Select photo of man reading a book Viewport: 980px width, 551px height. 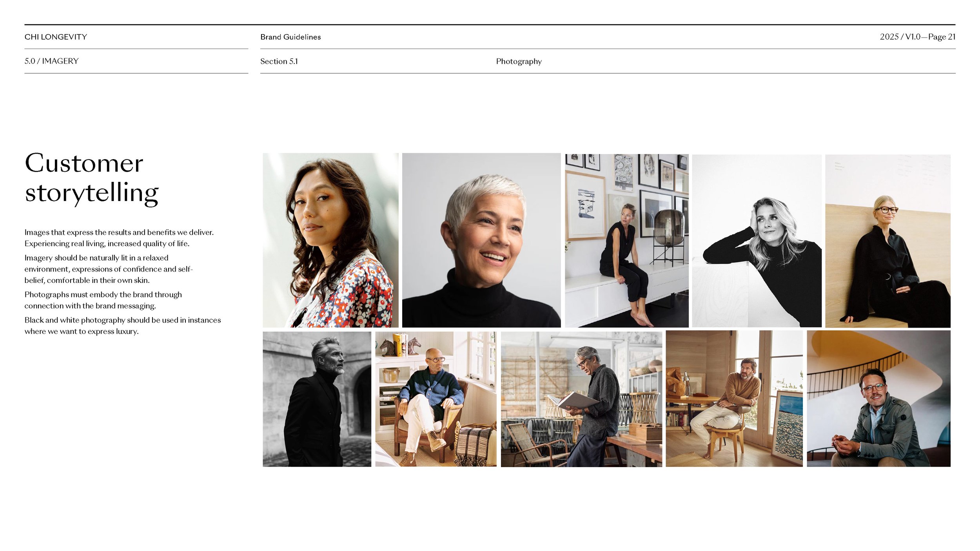tap(581, 399)
